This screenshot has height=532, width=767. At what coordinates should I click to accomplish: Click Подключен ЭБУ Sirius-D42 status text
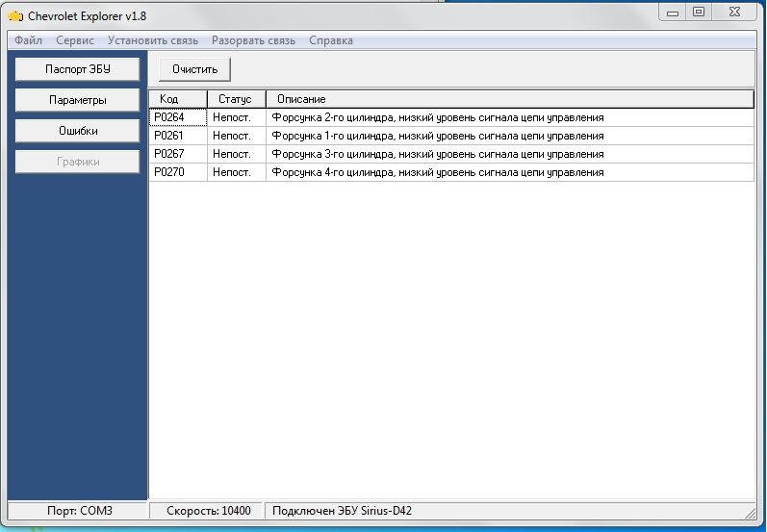pyautogui.click(x=342, y=511)
